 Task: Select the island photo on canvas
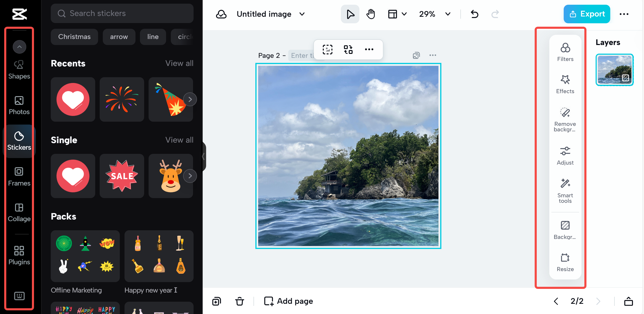(x=348, y=156)
